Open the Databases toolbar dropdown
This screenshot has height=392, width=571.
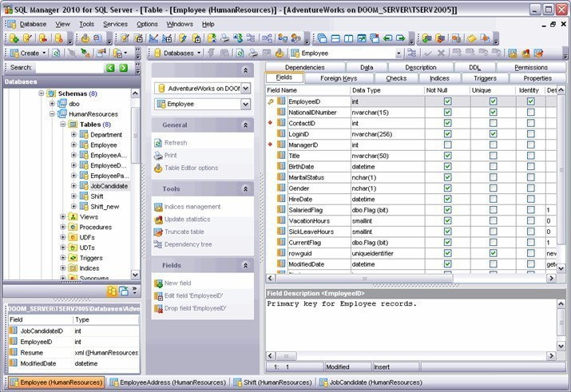(x=199, y=53)
